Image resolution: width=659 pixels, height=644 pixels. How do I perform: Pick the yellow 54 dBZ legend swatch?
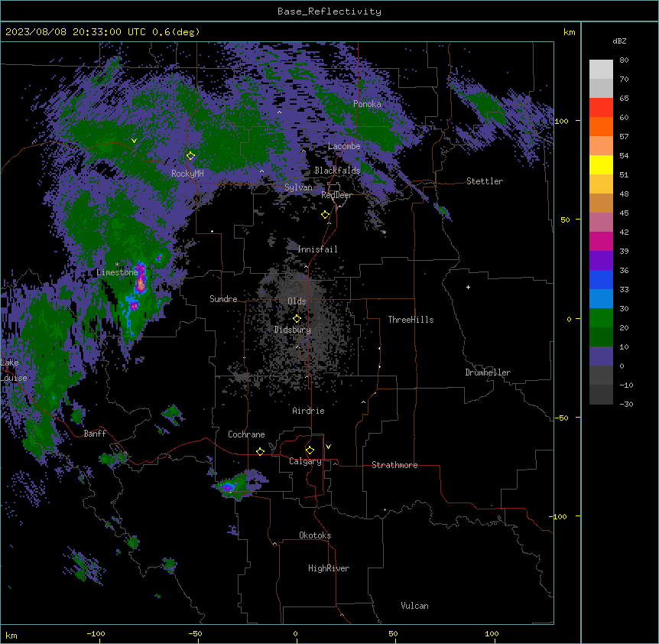pyautogui.click(x=601, y=164)
